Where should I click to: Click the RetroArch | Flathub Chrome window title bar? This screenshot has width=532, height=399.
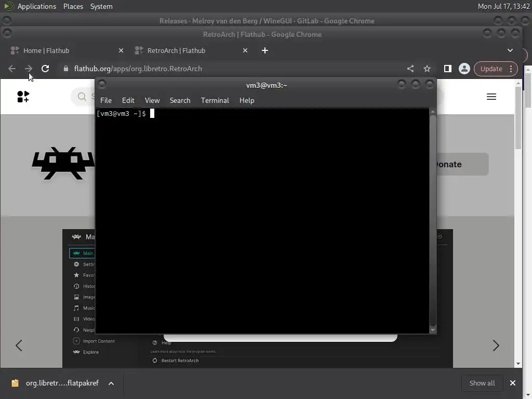click(x=262, y=34)
